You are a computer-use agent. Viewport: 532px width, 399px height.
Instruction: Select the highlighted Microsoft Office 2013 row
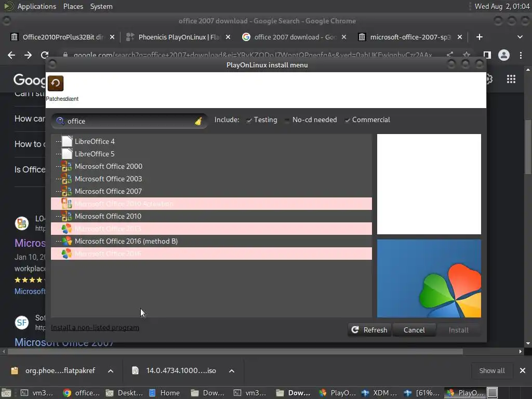point(211,229)
